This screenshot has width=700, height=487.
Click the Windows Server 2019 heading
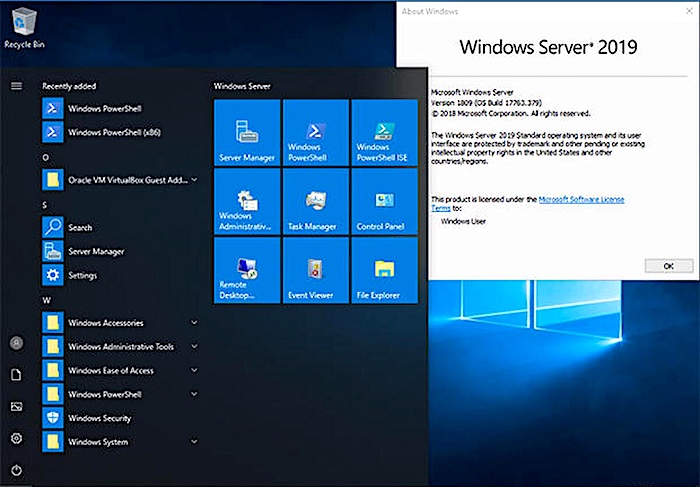click(549, 47)
